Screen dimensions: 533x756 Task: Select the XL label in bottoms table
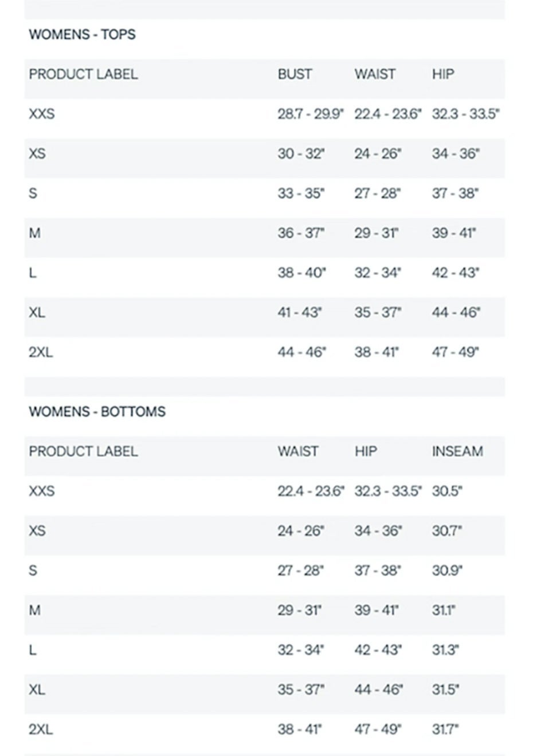37,690
